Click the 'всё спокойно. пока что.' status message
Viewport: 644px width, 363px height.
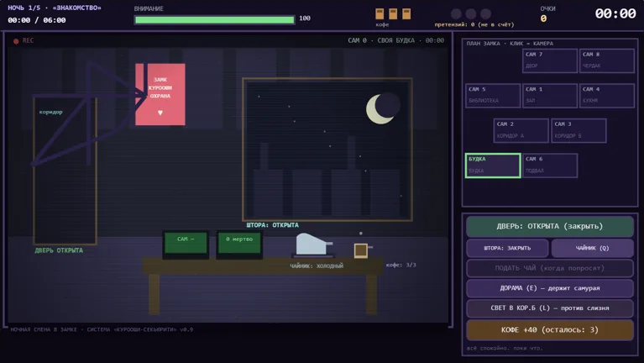coord(505,348)
